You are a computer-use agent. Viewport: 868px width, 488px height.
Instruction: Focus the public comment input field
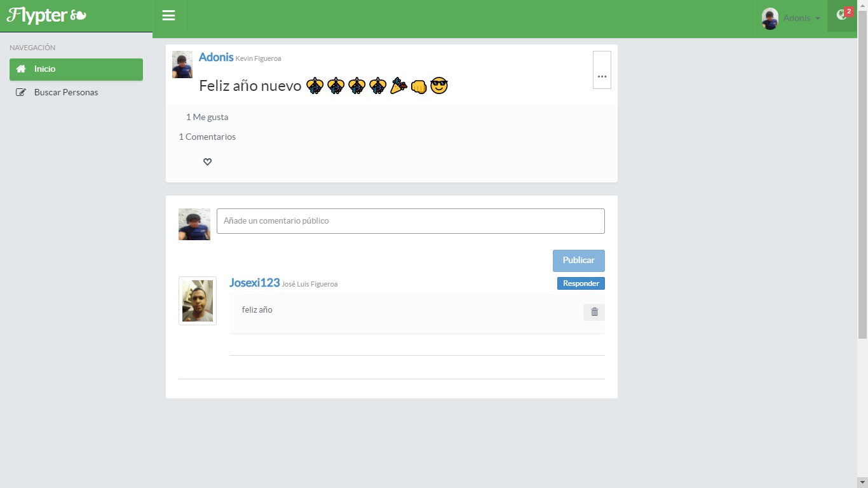[x=410, y=221]
